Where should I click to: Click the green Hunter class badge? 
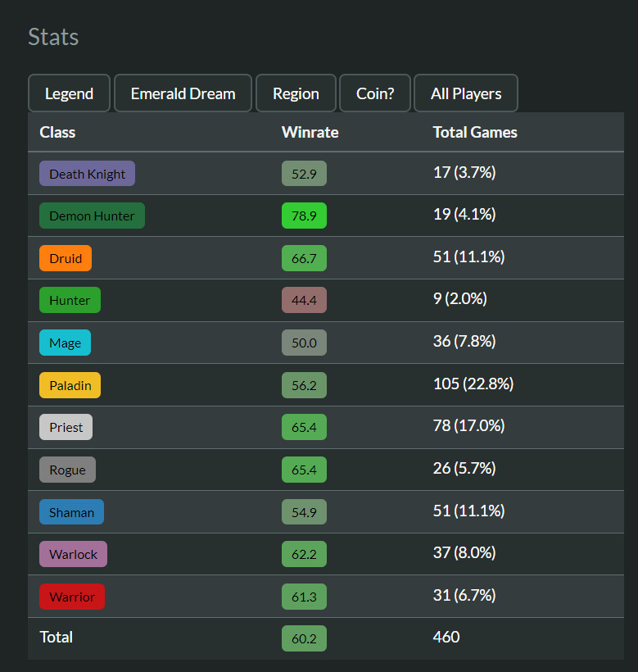70,300
